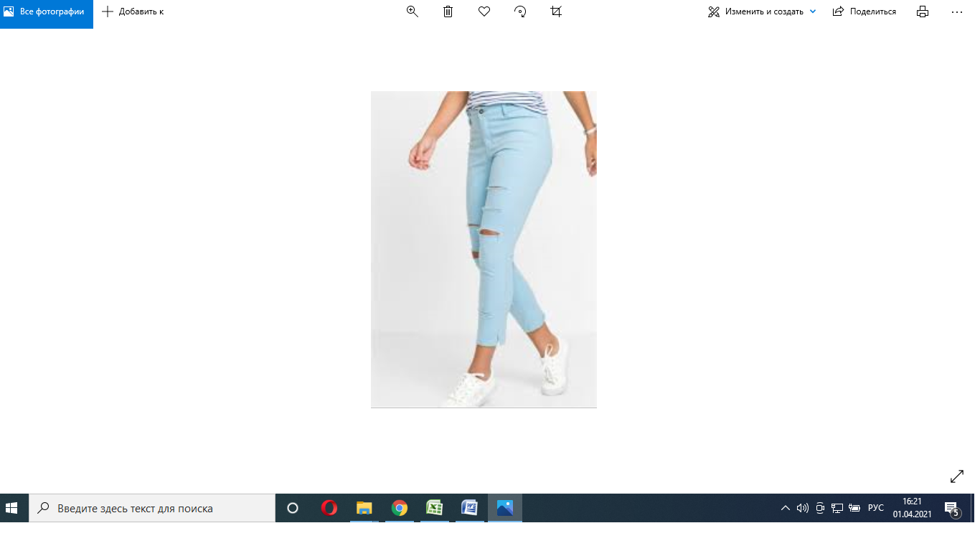
Task: Open the three-dot more options menu
Action: 956,11
